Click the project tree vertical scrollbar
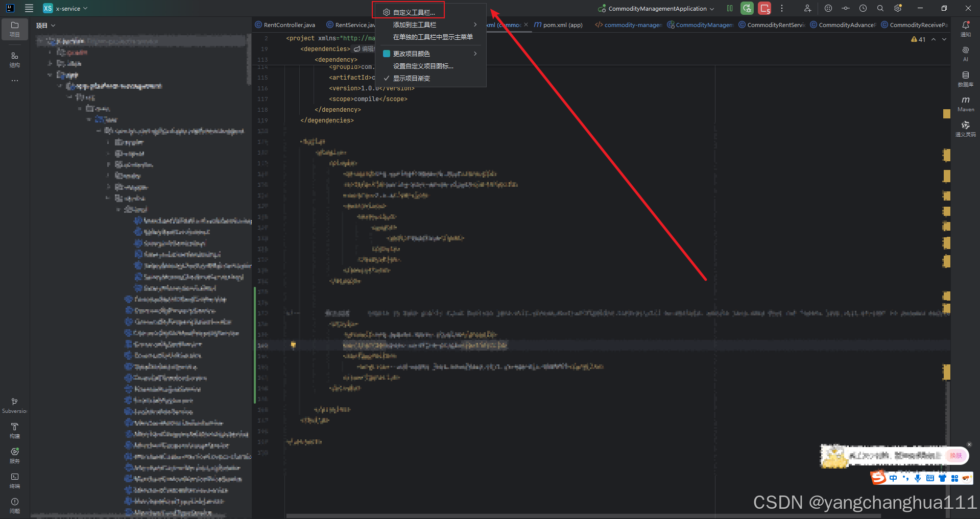The width and height of the screenshot is (980, 519). click(249, 59)
